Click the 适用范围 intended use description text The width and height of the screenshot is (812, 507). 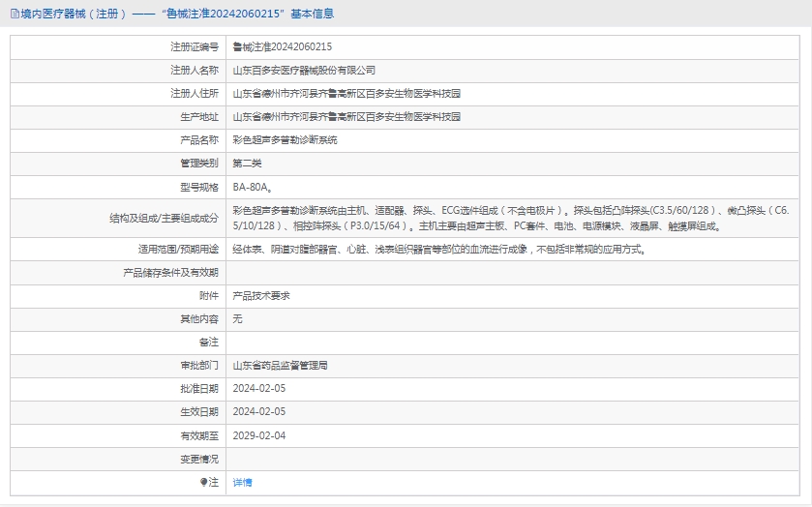point(437,250)
